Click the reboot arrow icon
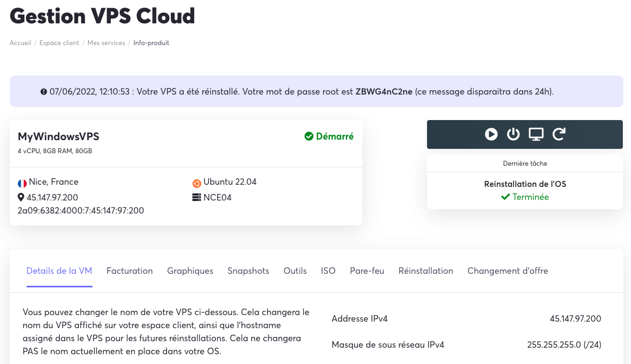This screenshot has width=631, height=364. pos(559,134)
